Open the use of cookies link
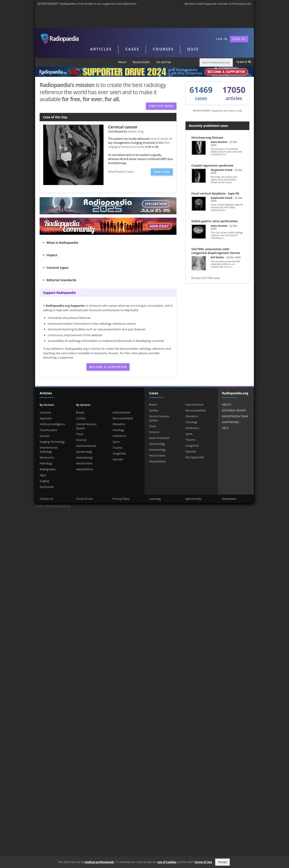Screen dimensions: 289x868 pos(167,862)
